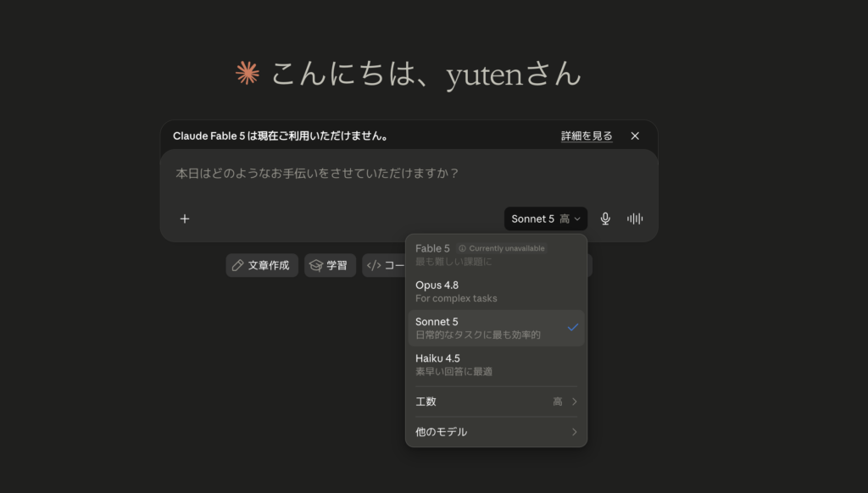The height and width of the screenshot is (493, 868).
Task: Open voice mode waveform icon
Action: coord(635,219)
